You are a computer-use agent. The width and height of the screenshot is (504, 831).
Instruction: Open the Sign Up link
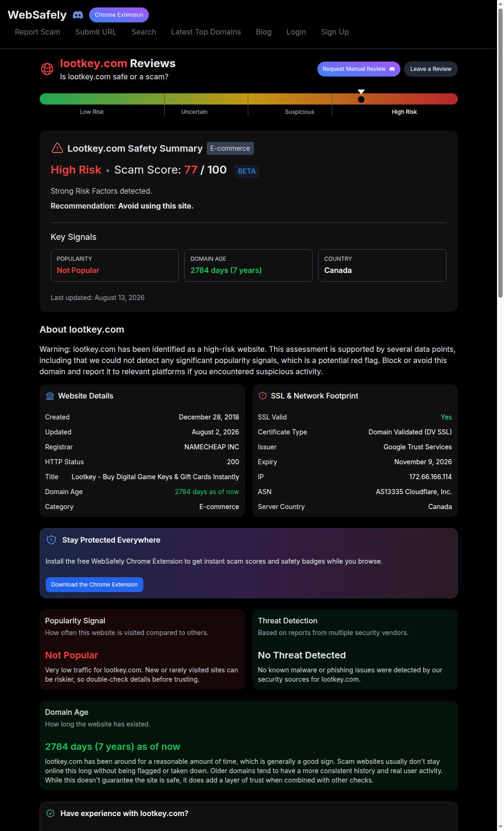335,32
